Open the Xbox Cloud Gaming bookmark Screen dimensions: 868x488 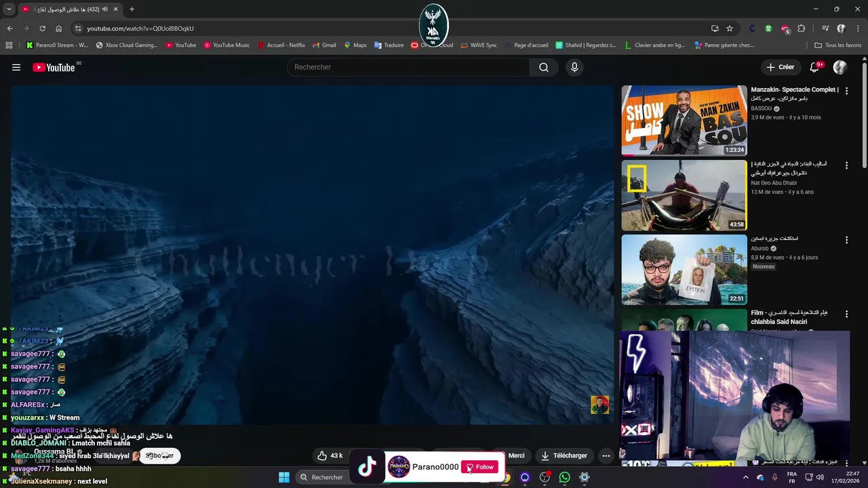(127, 45)
